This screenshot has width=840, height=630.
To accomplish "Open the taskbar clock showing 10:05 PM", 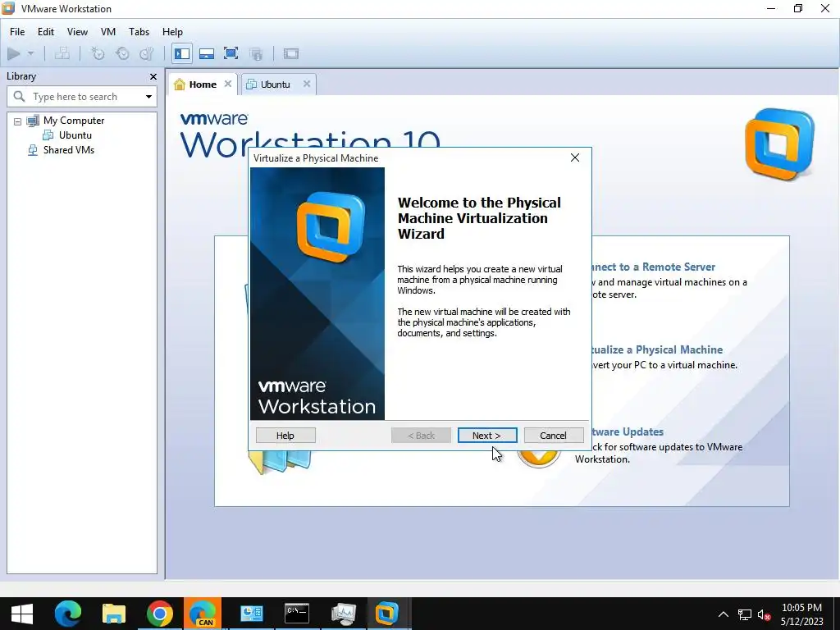I will pos(801,614).
